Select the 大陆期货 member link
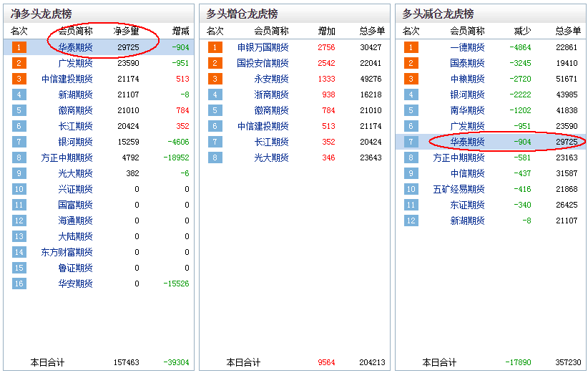The width and height of the screenshot is (588, 373). (75, 236)
